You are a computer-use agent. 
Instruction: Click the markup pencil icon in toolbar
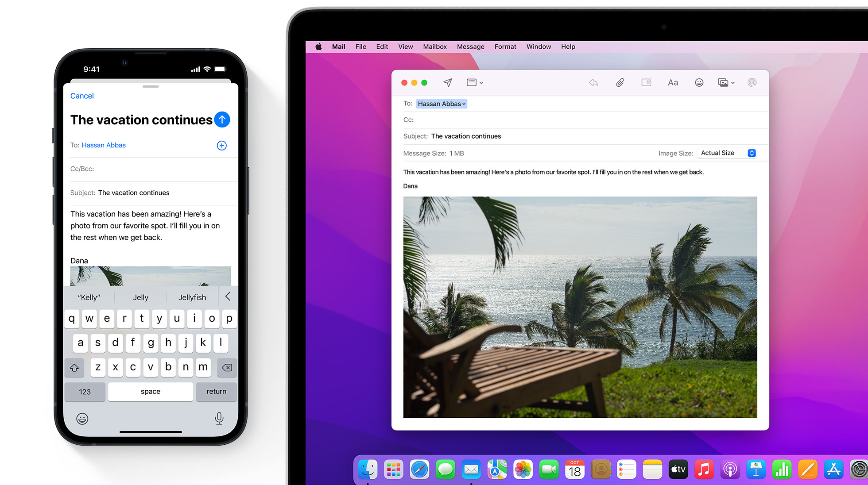646,83
